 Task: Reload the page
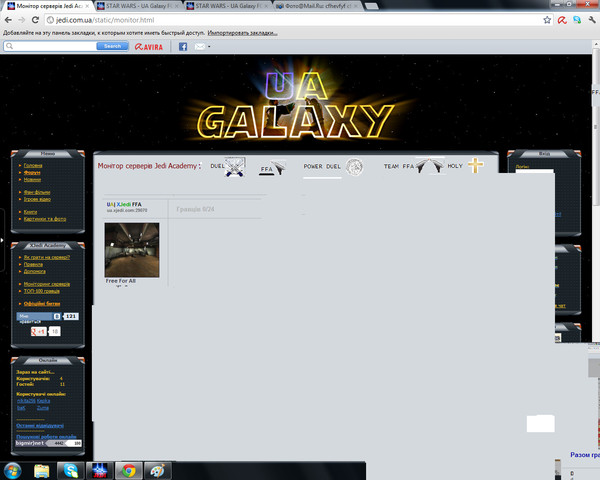point(35,20)
